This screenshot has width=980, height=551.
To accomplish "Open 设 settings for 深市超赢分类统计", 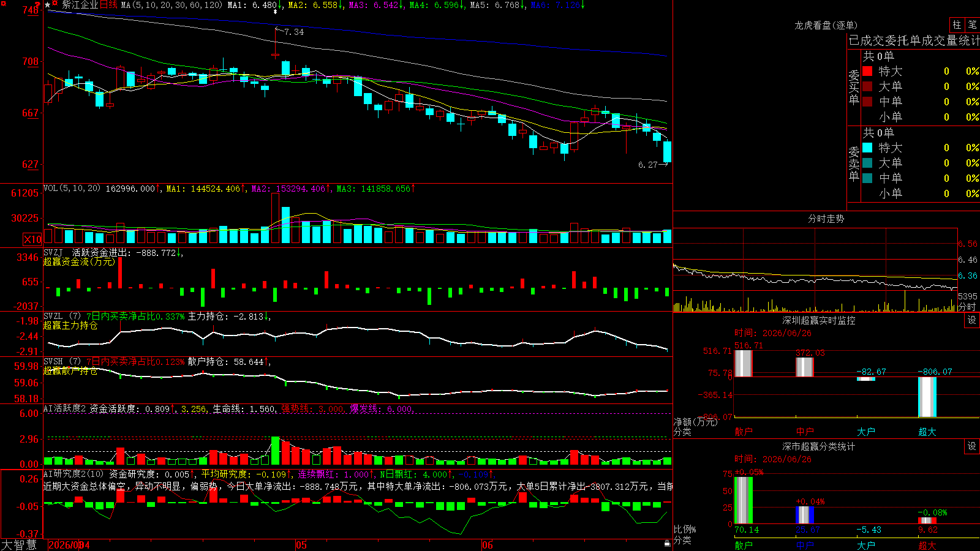I will [972, 446].
